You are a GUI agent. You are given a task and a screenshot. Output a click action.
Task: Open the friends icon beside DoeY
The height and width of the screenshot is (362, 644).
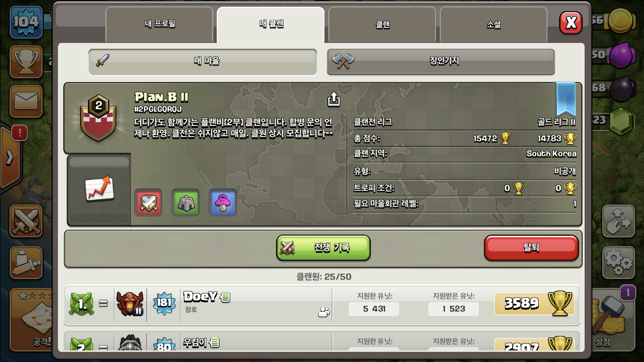click(323, 313)
